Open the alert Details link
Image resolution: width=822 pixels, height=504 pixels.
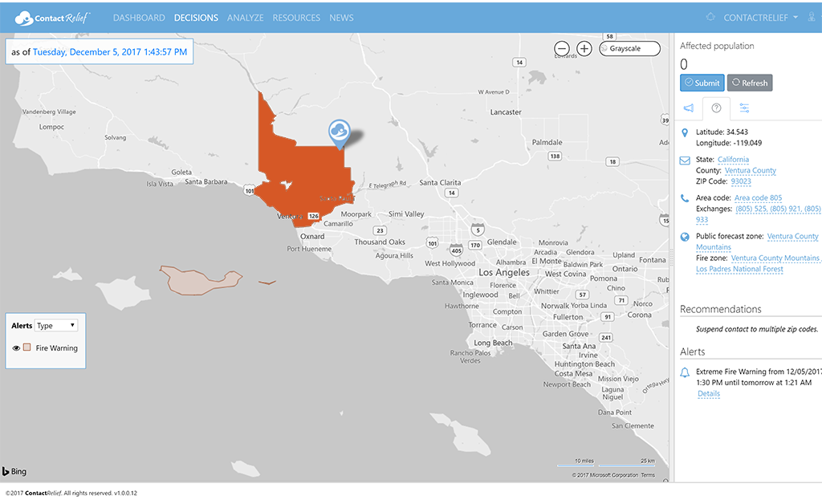[709, 393]
